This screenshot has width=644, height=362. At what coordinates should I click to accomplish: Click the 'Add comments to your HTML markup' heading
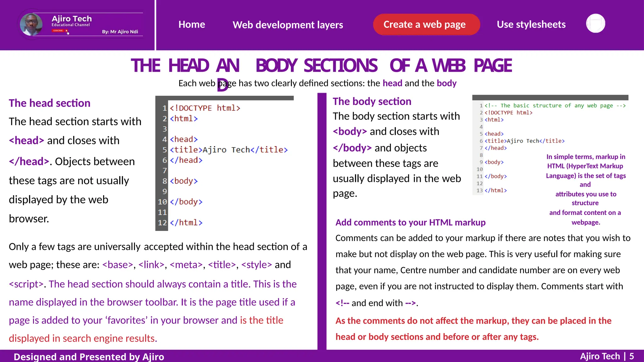[x=410, y=222]
